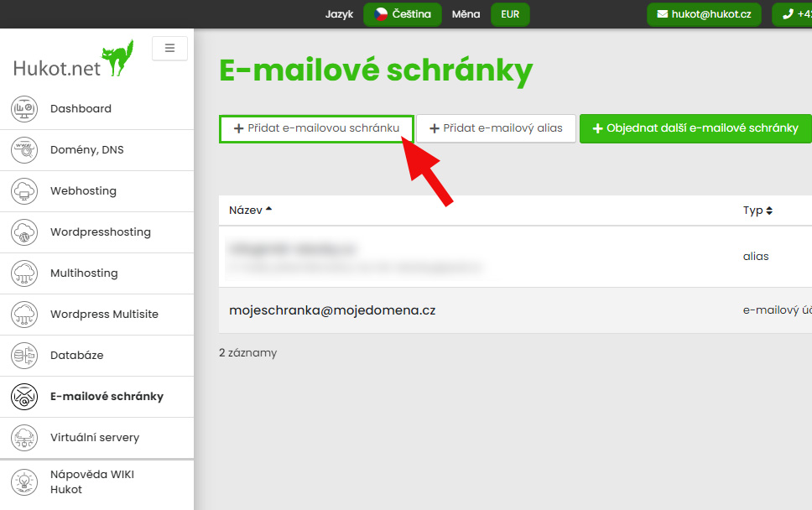Select the Webhosting cloud icon
The image size is (812, 510).
[x=24, y=191]
